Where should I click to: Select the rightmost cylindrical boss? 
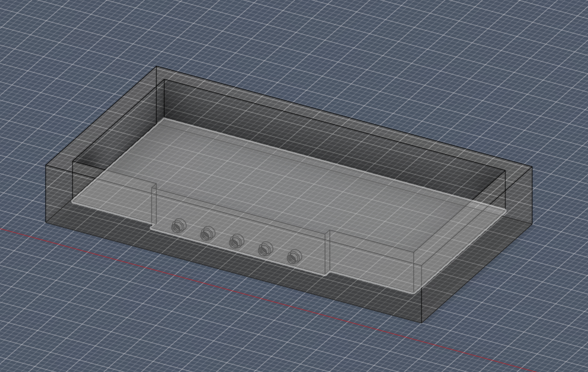[x=293, y=256]
